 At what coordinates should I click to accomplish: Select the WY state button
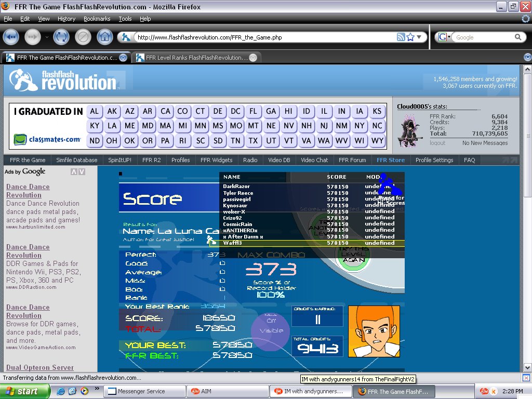pyautogui.click(x=377, y=140)
